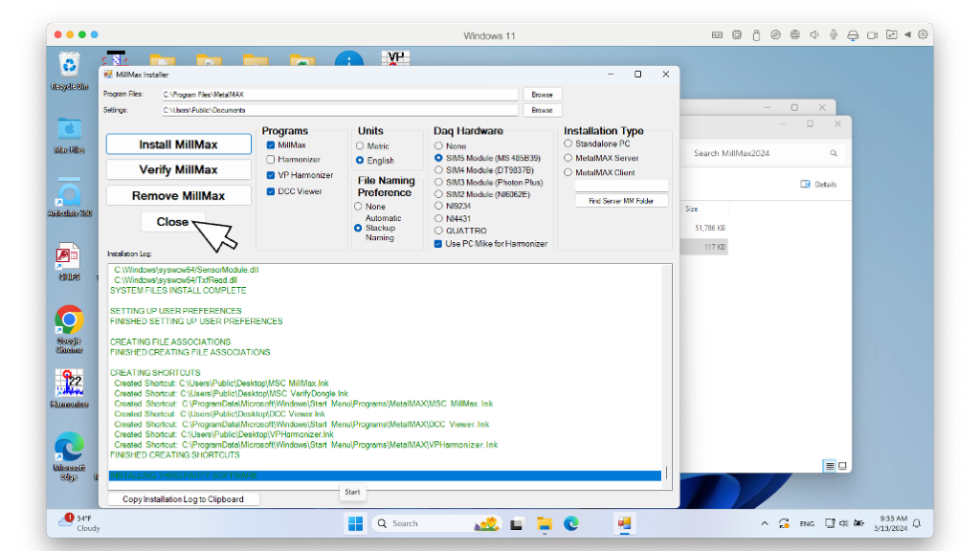Browse for the Program Files path
Image resolution: width=980 pixels, height=551 pixels.
(x=542, y=95)
